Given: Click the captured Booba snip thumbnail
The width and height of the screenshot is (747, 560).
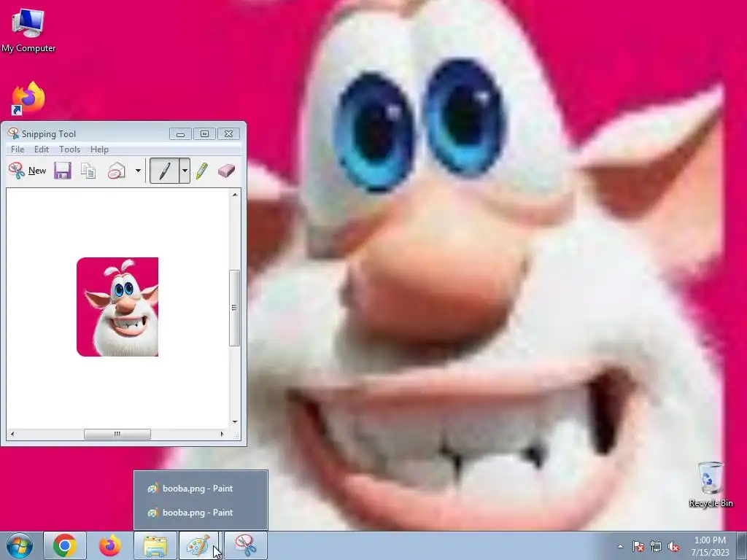Looking at the screenshot, I should (x=117, y=307).
